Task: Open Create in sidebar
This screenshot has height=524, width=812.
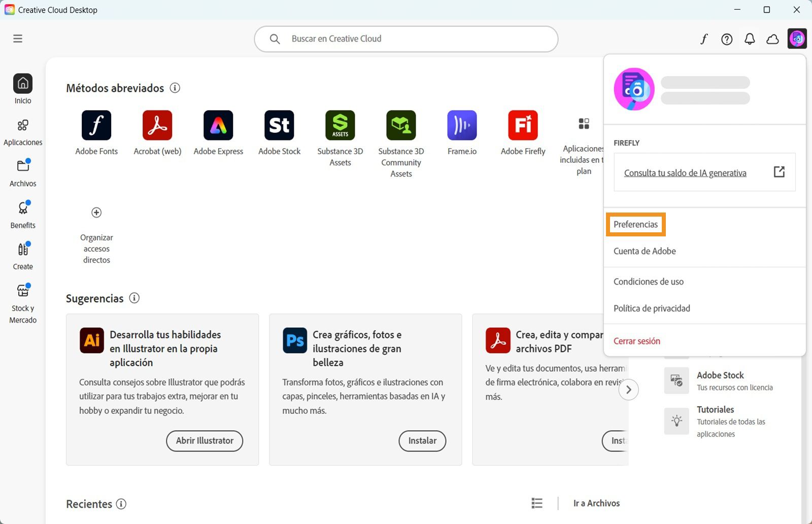Action: 23,256
